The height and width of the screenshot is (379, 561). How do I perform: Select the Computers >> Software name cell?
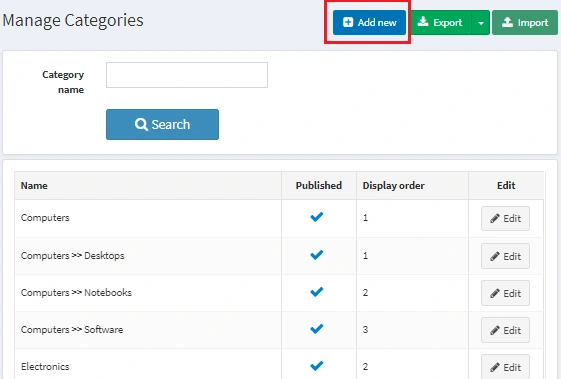click(x=148, y=330)
